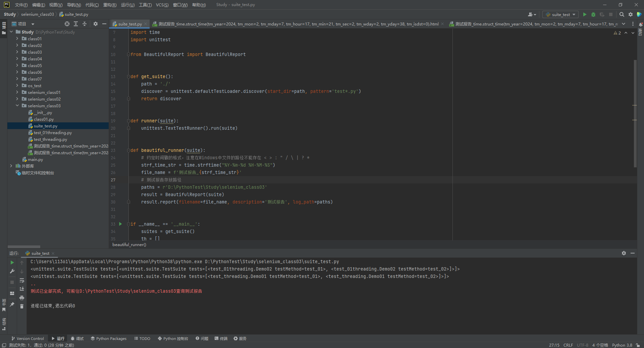Open suite_test run configuration dropdown
Image resolution: width=644 pixels, height=348 pixels.
tap(560, 14)
